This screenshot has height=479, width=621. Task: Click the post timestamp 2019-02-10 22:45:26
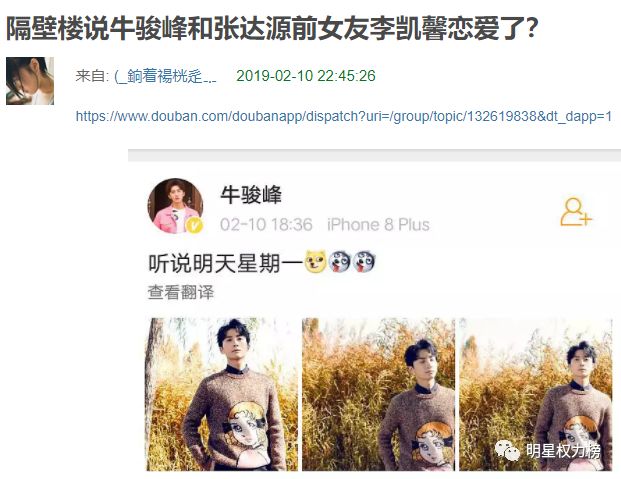tap(306, 76)
